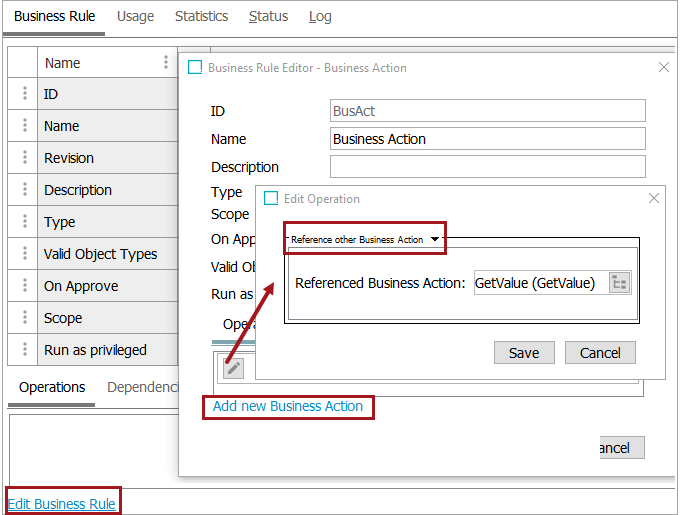680x515 pixels.
Task: Switch to the Usage tab
Action: pos(135,16)
